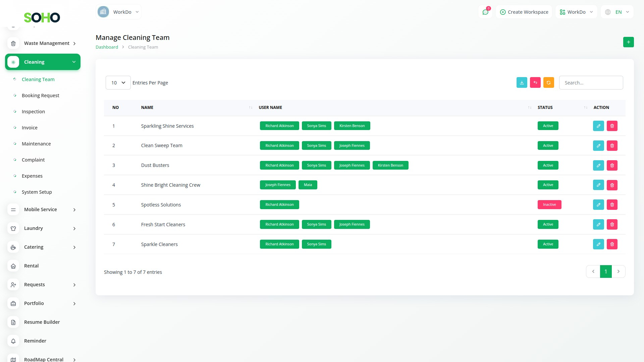
Task: Edit the Sparkling Shine Services team
Action: click(x=598, y=126)
